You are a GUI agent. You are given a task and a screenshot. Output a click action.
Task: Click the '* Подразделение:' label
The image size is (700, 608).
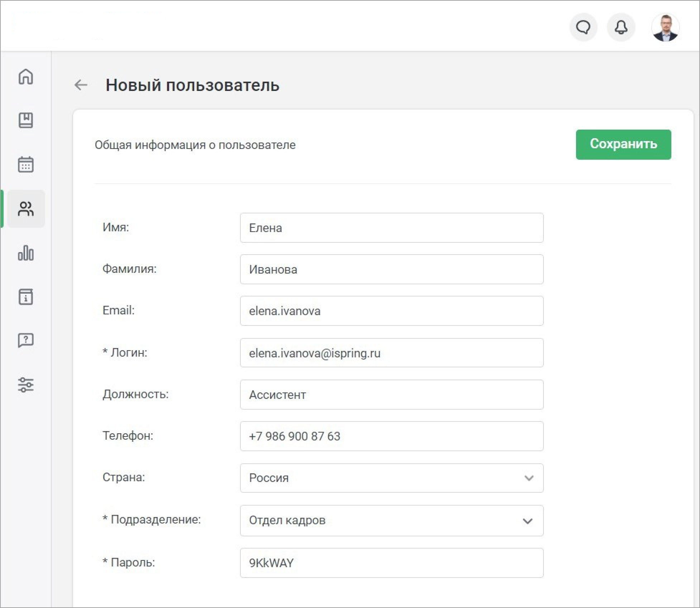[x=152, y=520]
